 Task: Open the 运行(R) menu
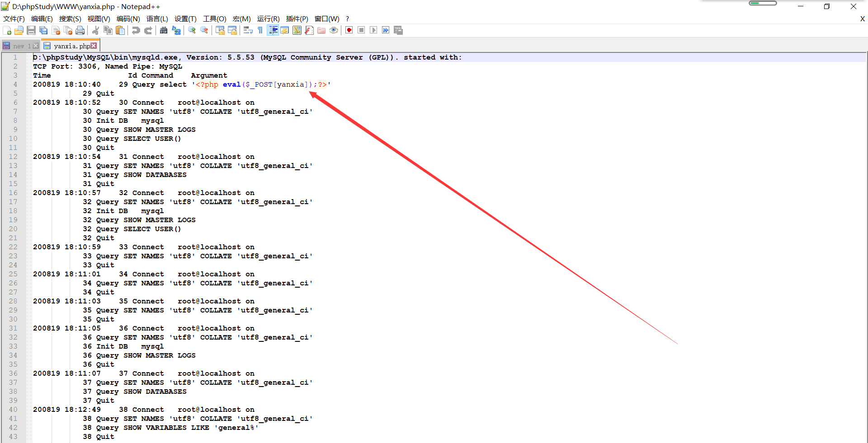click(268, 19)
